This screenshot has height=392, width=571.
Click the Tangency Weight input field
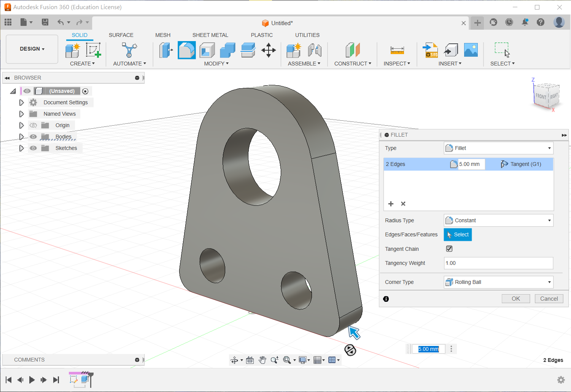(498, 263)
